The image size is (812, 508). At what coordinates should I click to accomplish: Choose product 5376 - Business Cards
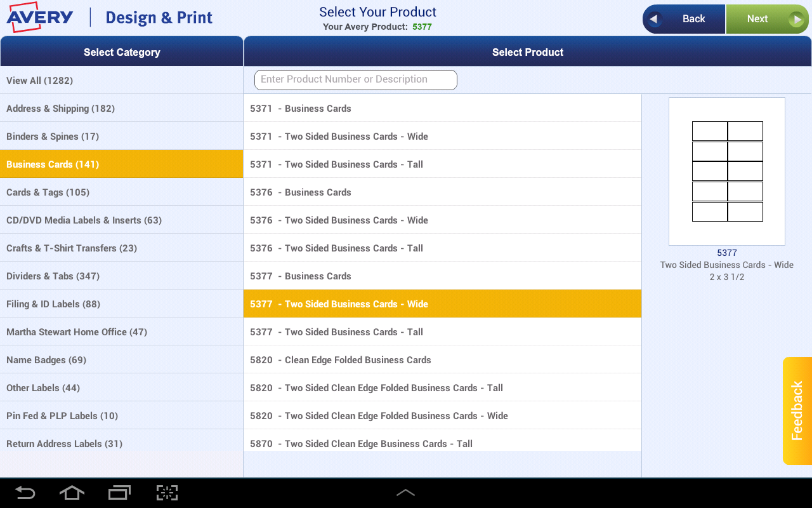tap(442, 192)
